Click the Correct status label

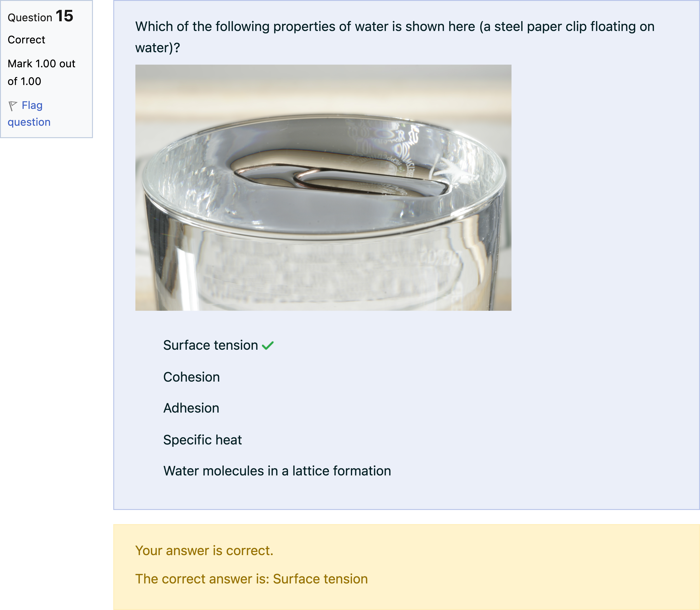tap(26, 40)
